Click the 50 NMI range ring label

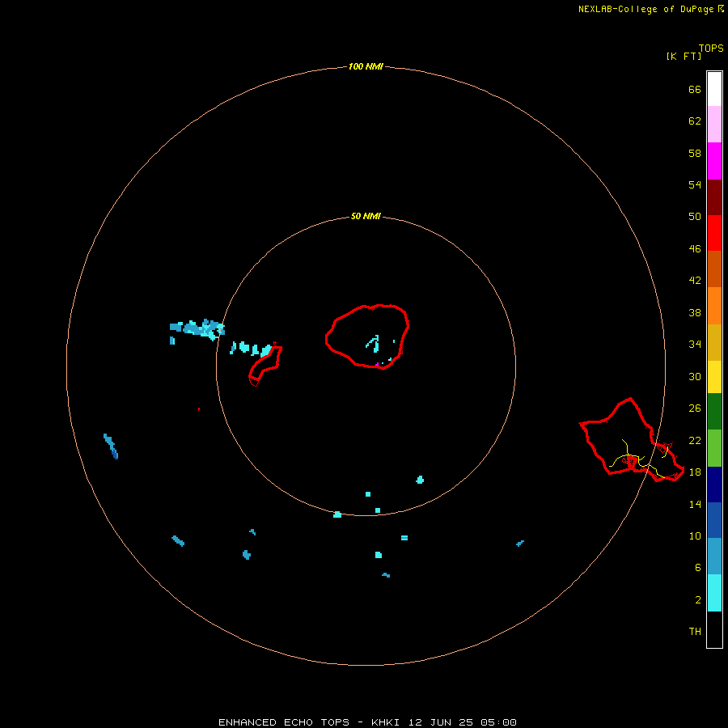click(x=366, y=216)
